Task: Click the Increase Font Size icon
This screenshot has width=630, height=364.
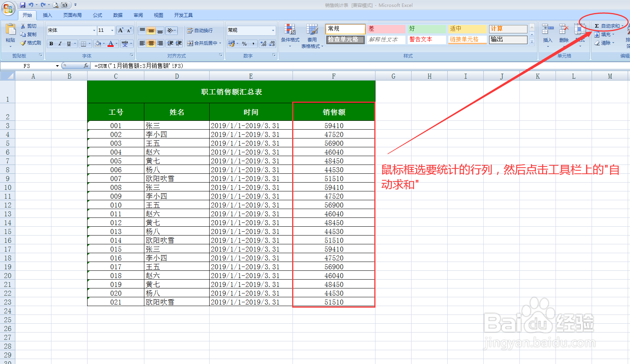Action: coord(120,30)
